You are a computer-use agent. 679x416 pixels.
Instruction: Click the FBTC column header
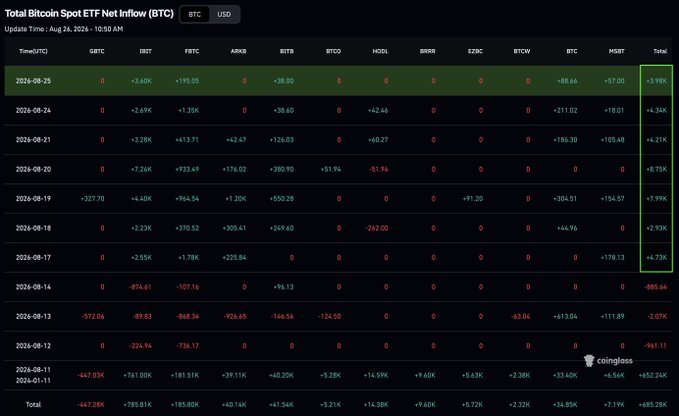(192, 51)
